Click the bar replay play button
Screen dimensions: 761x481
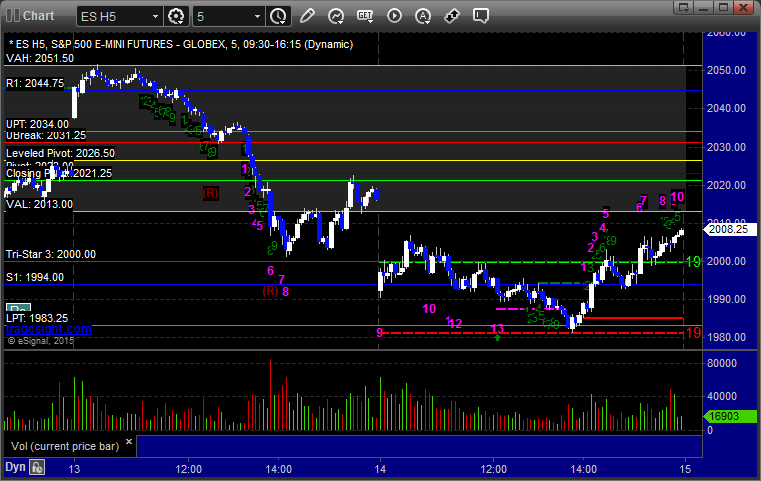point(394,16)
